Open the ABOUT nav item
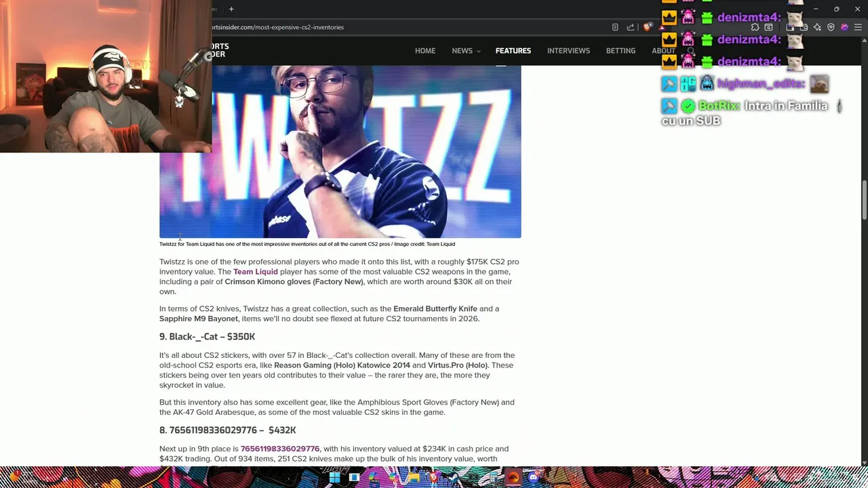868x488 pixels. [663, 51]
